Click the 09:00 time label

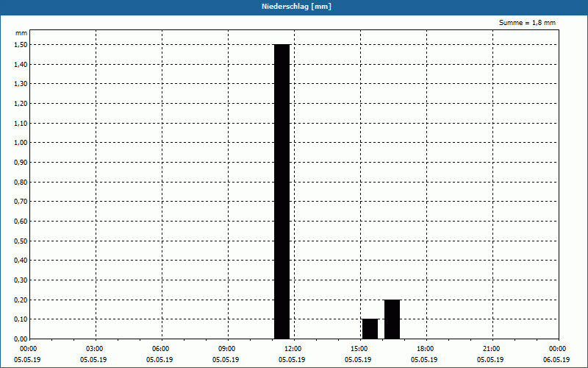point(229,349)
